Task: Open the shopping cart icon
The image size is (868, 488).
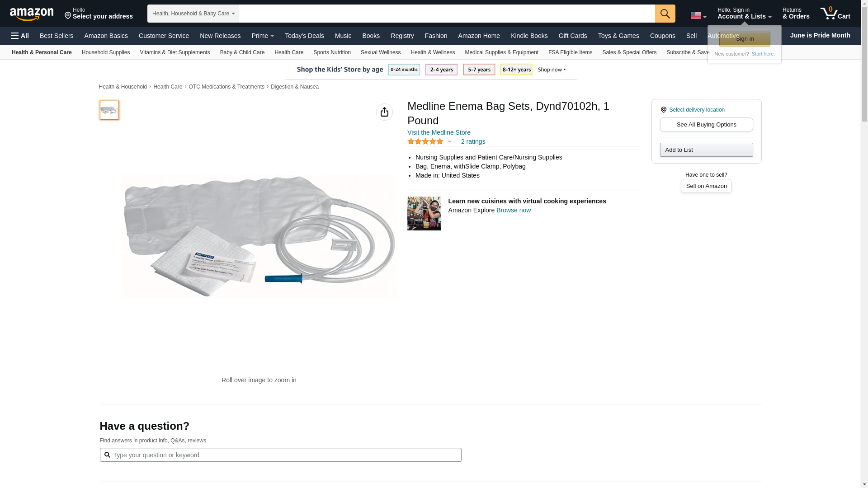Action: coord(835,14)
